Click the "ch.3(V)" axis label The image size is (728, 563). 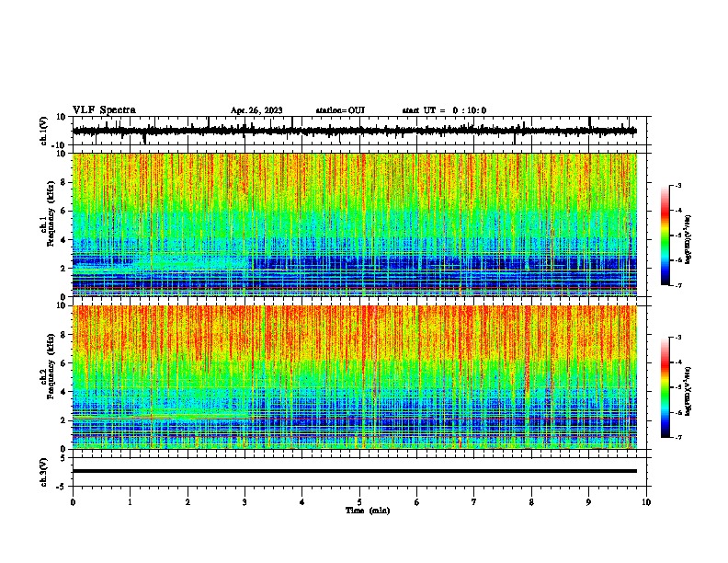click(44, 472)
